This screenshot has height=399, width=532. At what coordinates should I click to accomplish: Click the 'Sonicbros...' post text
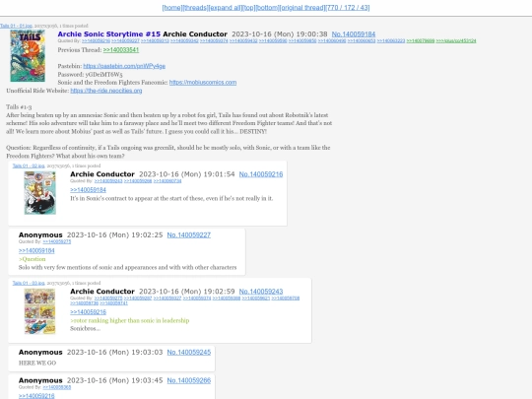86,328
